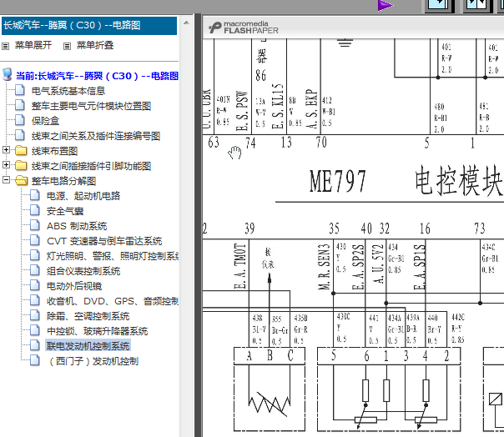
Task: Open 中控锁、玻璃升降器系统 diagram
Action: [x=97, y=331]
